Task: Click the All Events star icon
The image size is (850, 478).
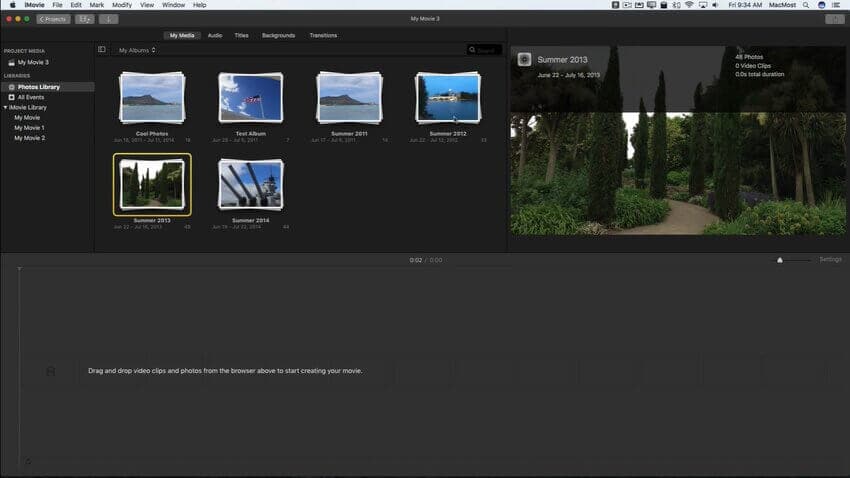Action: (11, 97)
